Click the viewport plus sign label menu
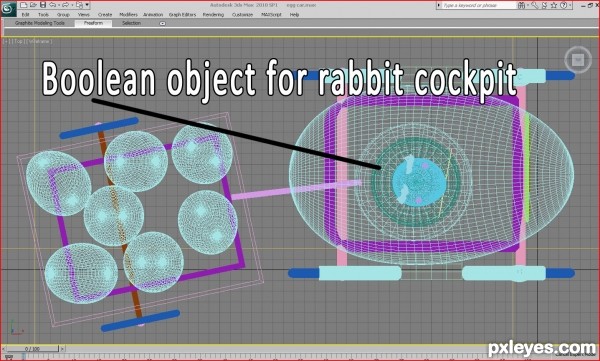The width and height of the screenshot is (600, 361). (x=7, y=41)
